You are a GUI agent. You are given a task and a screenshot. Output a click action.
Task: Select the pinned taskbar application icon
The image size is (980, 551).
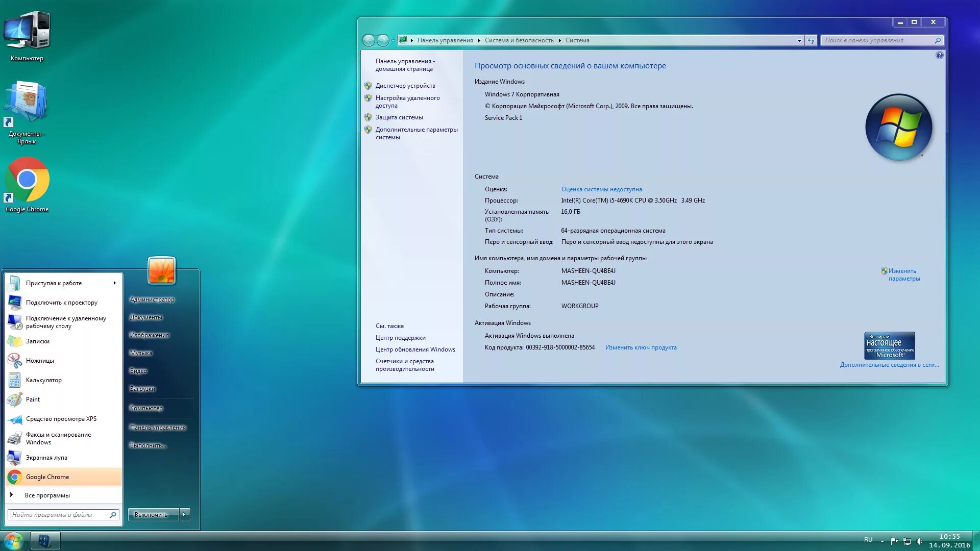click(x=45, y=540)
